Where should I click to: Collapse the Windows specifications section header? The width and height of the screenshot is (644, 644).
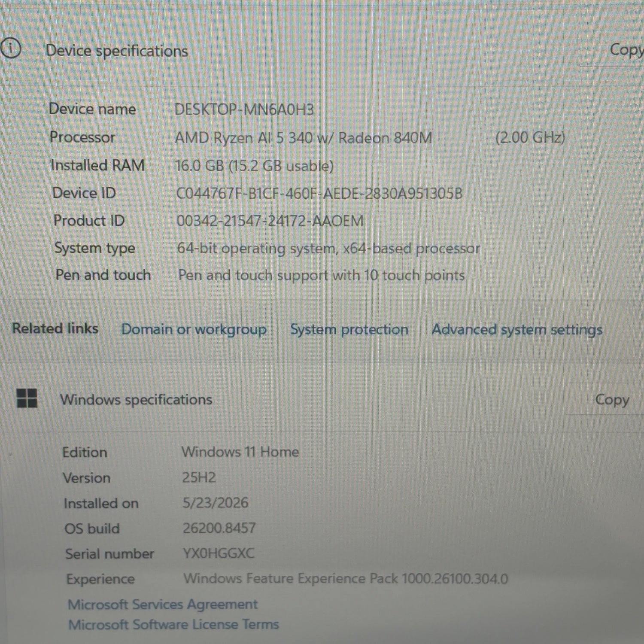click(x=322, y=399)
